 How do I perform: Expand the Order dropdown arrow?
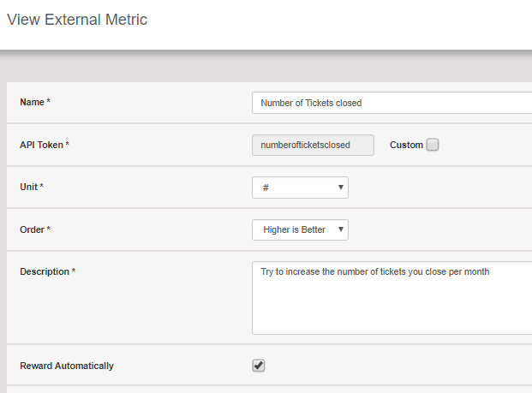click(341, 229)
